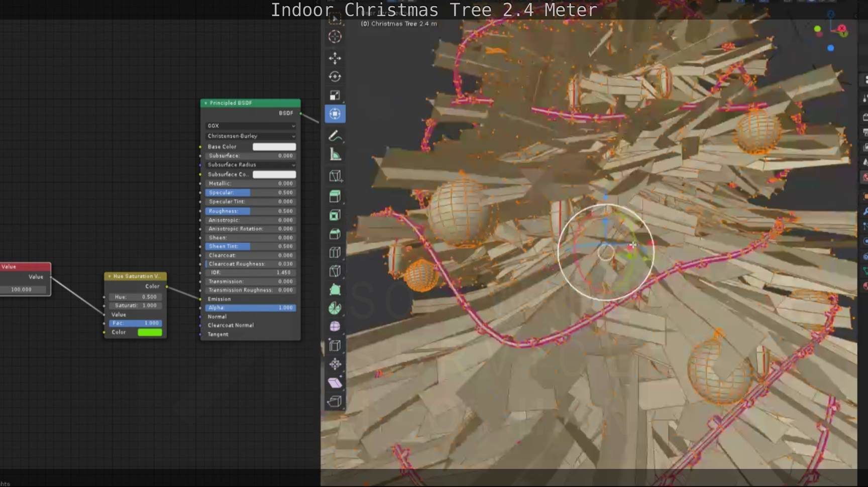The width and height of the screenshot is (868, 487).
Task: Click the Clearcoat Roughness slider
Action: pyautogui.click(x=251, y=264)
